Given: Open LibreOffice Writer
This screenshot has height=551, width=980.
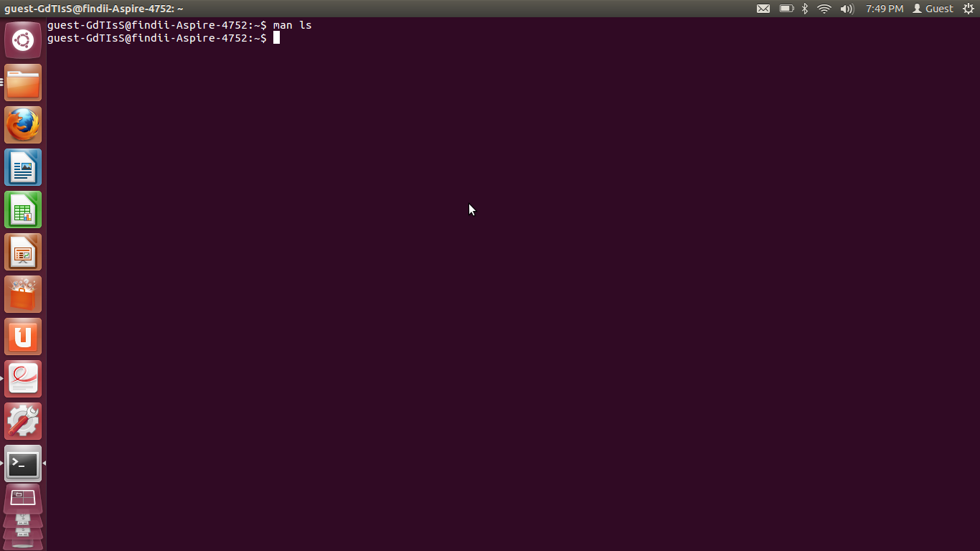Looking at the screenshot, I should point(23,167).
